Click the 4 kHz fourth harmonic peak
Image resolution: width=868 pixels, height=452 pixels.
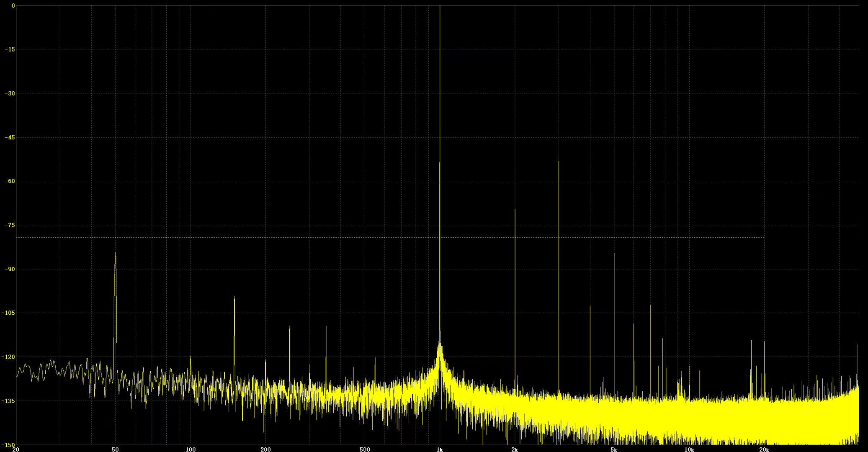pyautogui.click(x=590, y=350)
